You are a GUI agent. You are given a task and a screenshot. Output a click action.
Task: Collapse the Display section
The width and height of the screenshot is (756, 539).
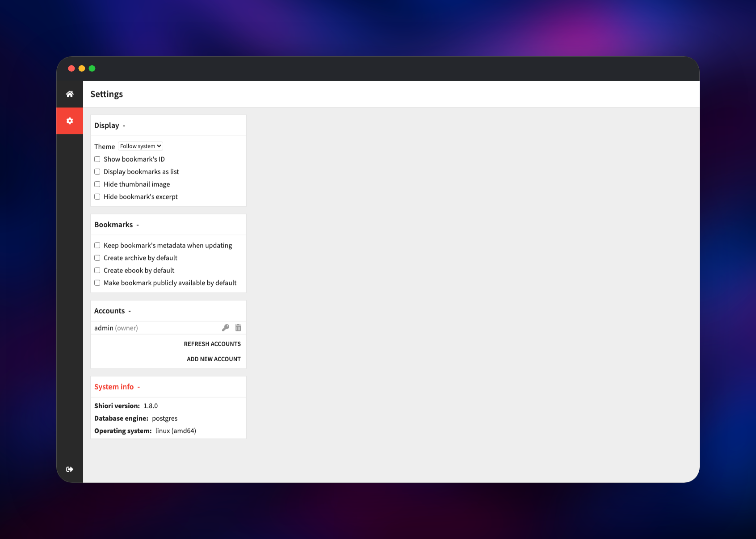click(x=124, y=126)
